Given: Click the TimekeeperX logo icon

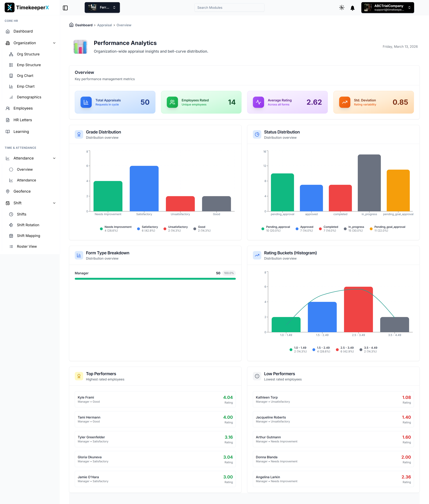Looking at the screenshot, I should [x=9, y=8].
